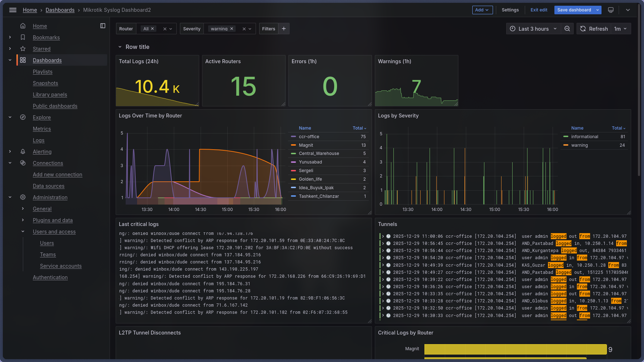
Task: Toggle the ccr-office series in router legend
Action: tap(310, 136)
